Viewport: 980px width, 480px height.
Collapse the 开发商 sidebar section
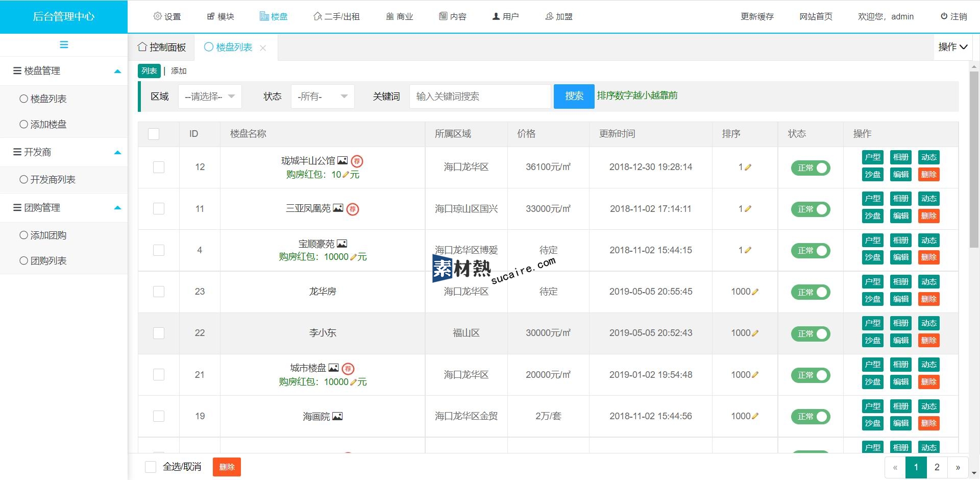[64, 152]
